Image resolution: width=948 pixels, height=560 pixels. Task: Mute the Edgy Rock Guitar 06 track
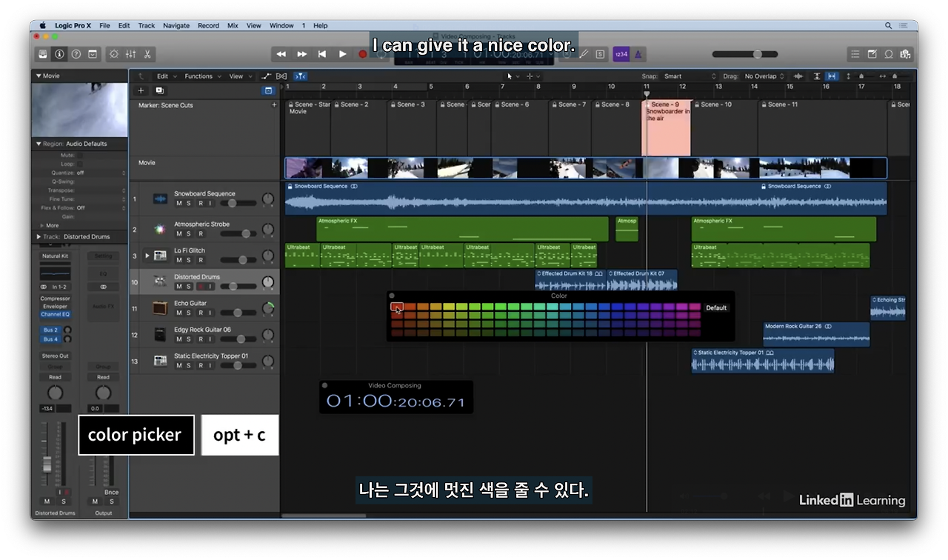(x=178, y=339)
